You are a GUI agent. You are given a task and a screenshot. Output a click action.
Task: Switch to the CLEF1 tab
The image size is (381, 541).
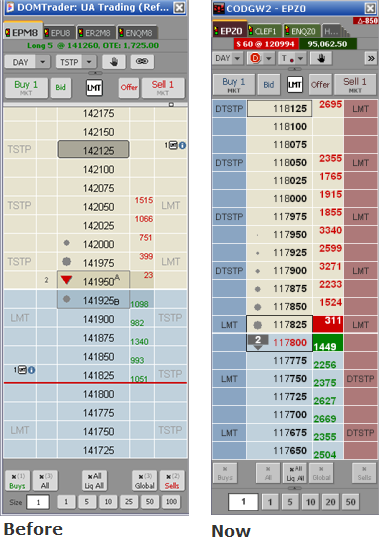click(263, 31)
